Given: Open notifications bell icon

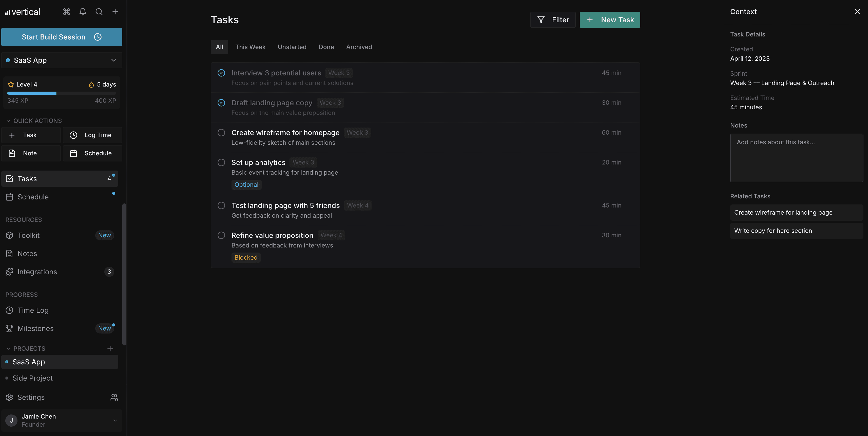Looking at the screenshot, I should click(83, 12).
